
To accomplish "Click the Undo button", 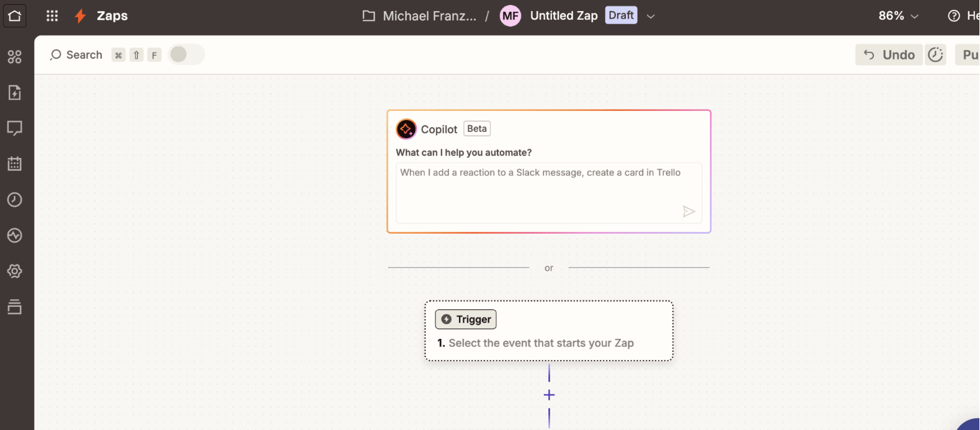I will tap(889, 55).
